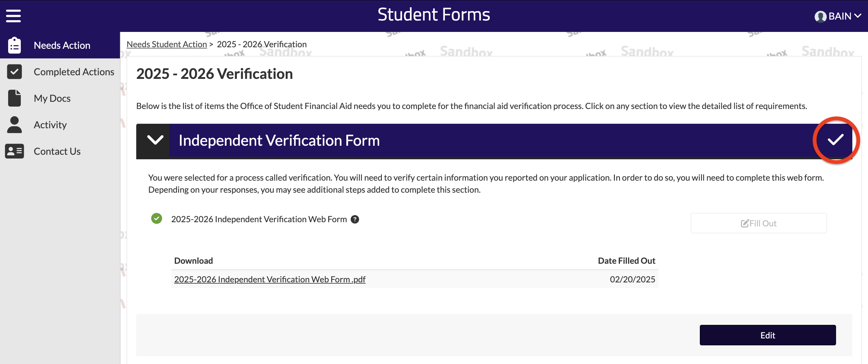Open My Docs document icon

(x=14, y=98)
